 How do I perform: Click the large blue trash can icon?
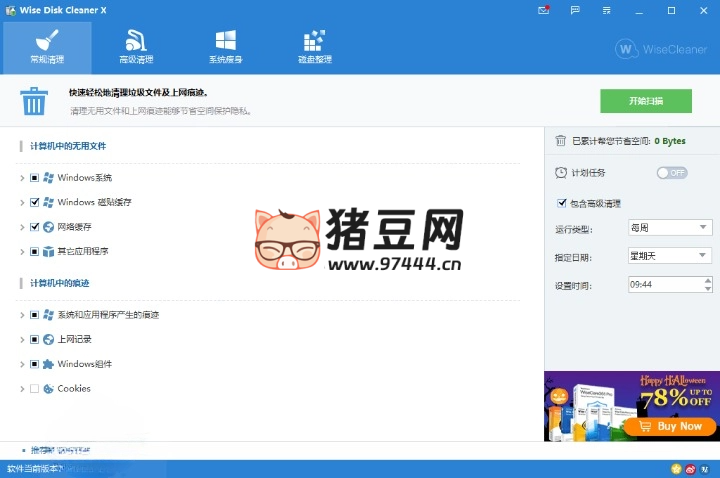click(34, 101)
